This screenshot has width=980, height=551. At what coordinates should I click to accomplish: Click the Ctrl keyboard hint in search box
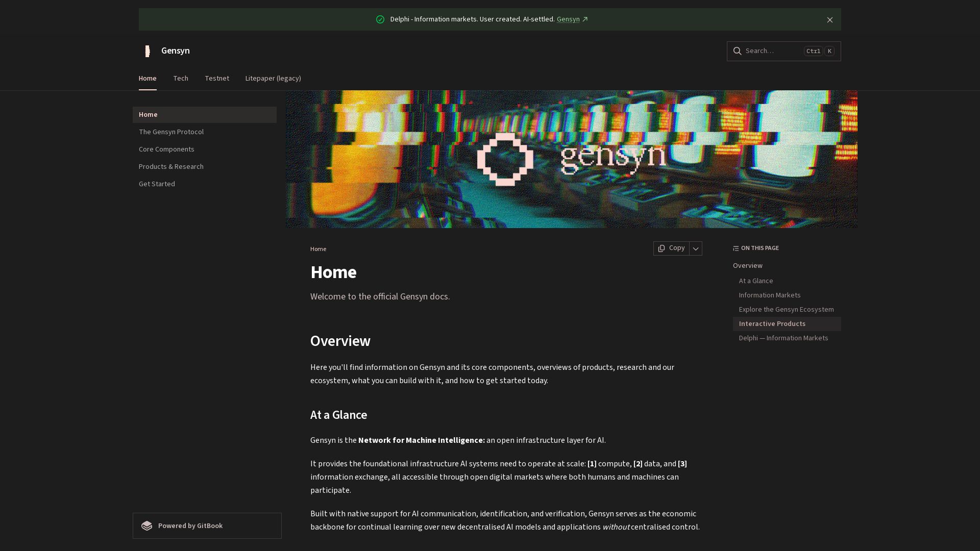coord(813,51)
